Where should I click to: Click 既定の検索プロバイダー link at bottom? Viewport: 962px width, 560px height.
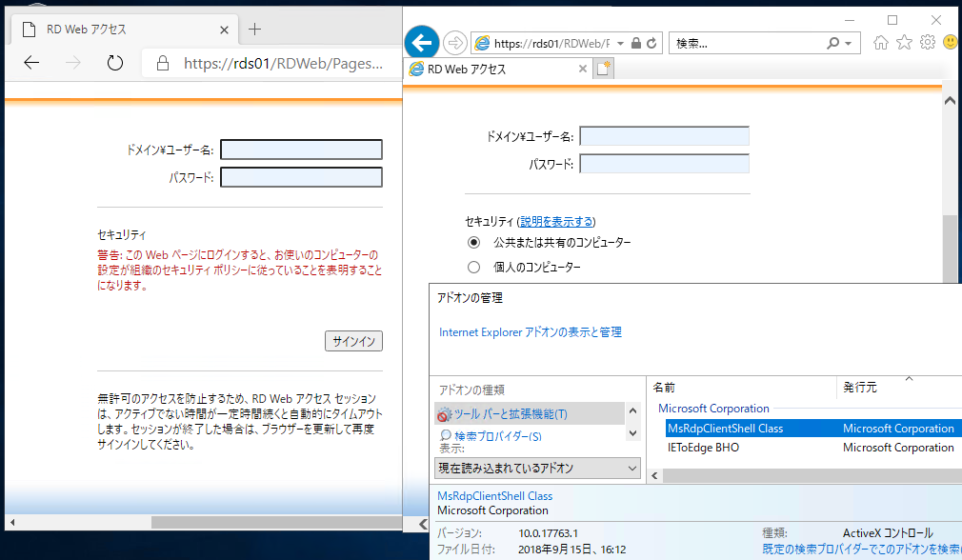tap(862, 549)
